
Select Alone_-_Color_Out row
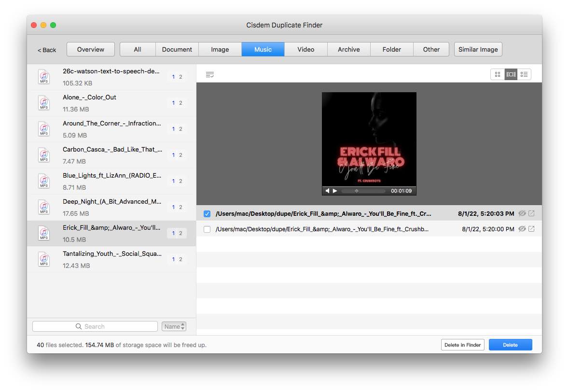111,103
